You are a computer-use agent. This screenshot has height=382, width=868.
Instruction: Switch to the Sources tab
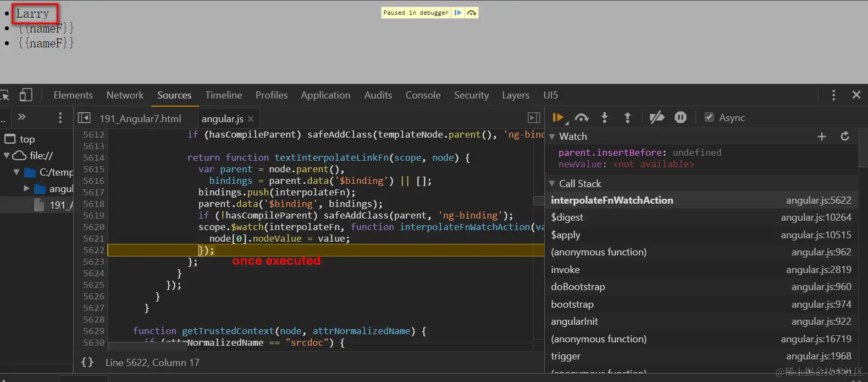coord(174,95)
